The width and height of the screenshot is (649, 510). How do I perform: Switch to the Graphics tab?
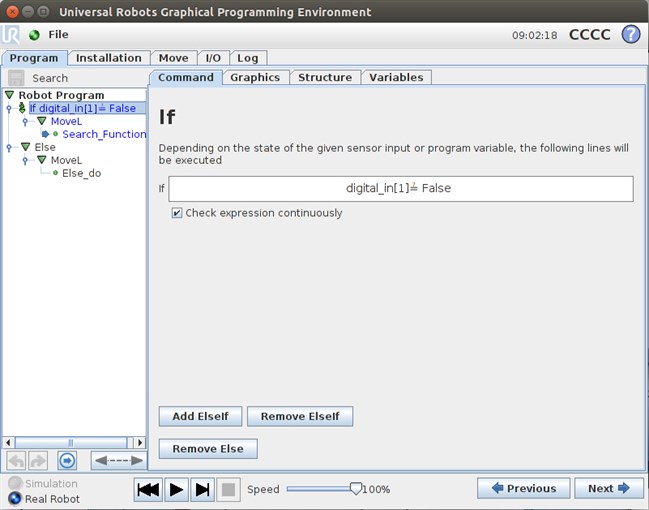[x=255, y=77]
